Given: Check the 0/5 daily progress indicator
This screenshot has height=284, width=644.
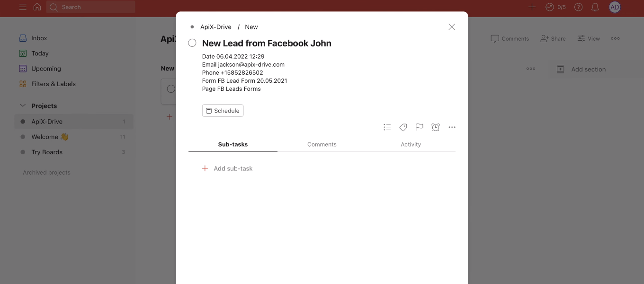Looking at the screenshot, I should pyautogui.click(x=555, y=7).
